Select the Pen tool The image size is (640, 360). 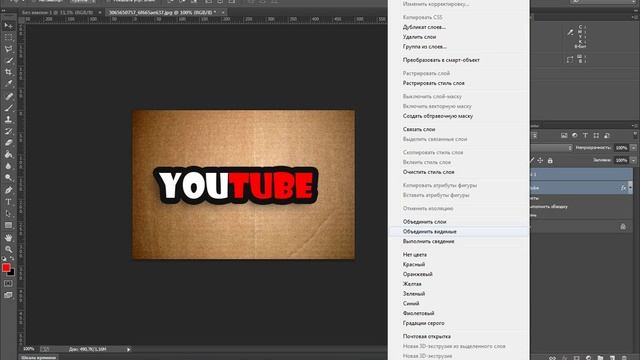8,190
